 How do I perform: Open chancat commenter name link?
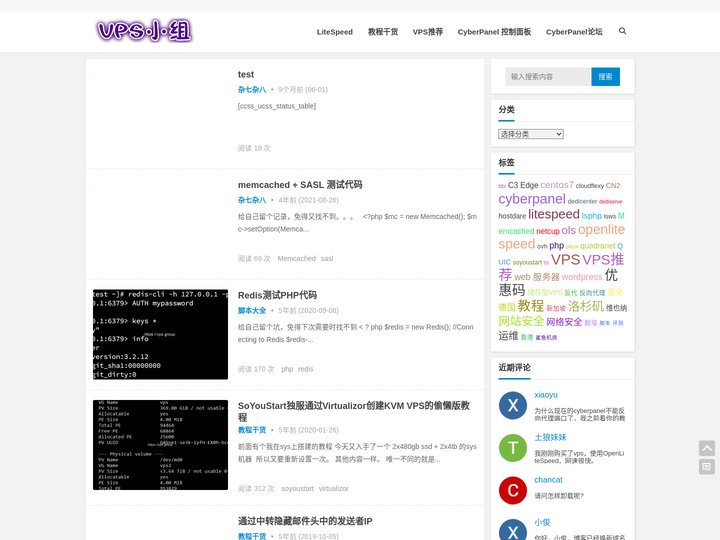pyautogui.click(x=548, y=479)
